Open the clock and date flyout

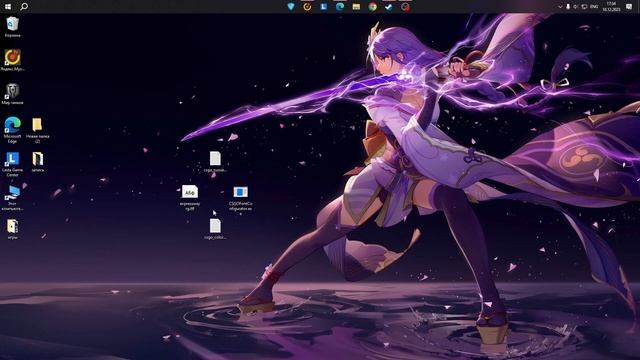click(x=611, y=7)
